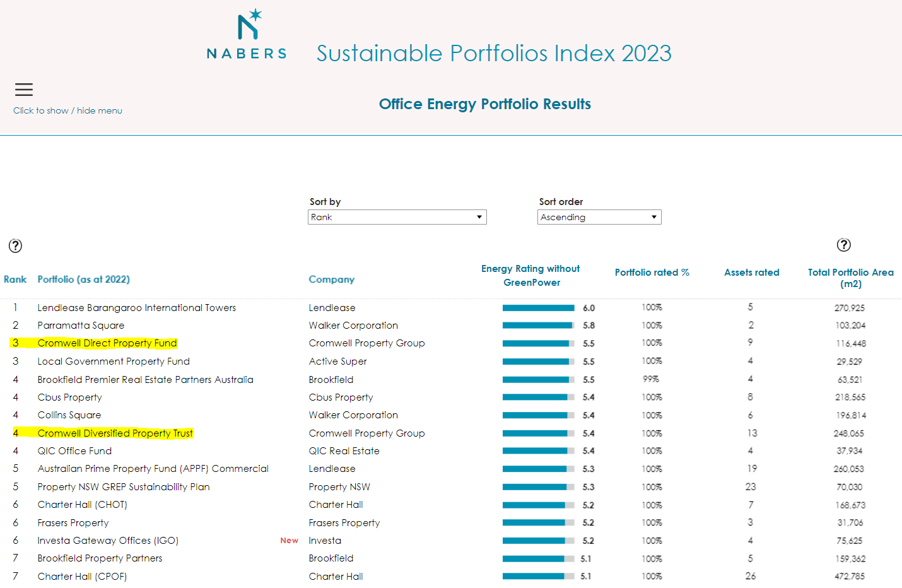The height and width of the screenshot is (588, 902).
Task: Click energy rating bar for Lendlease Barangaroo
Action: (x=539, y=308)
